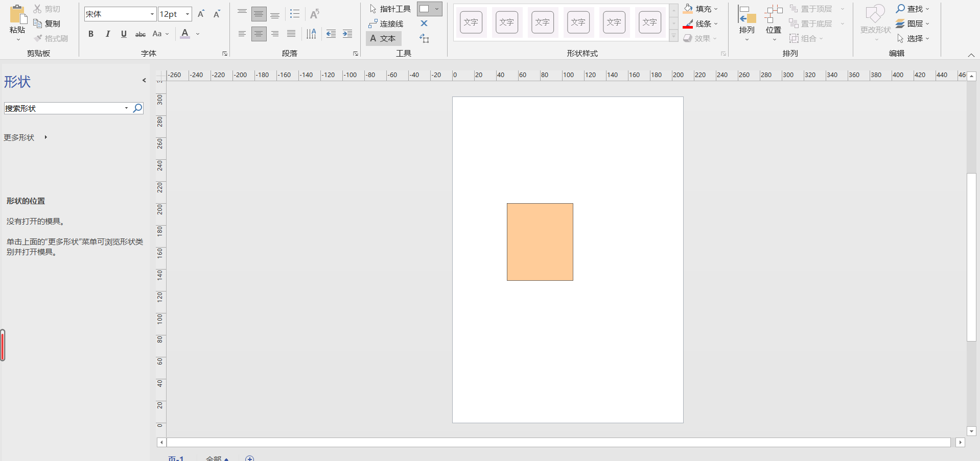Click the scroll left arrow on horizontal scrollbar
Image resolution: width=980 pixels, height=461 pixels.
coord(161,443)
